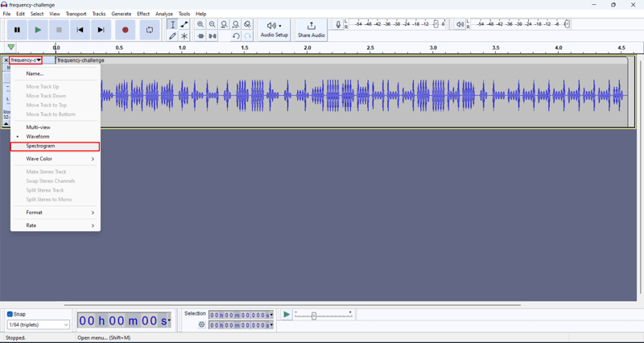Select the Envelope tool
The width and height of the screenshot is (644, 343).
click(x=184, y=25)
